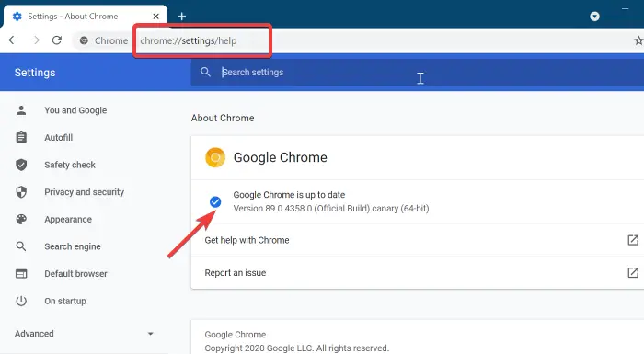Click the browser window icon for Default browser
The width and height of the screenshot is (644, 354).
coord(21,273)
